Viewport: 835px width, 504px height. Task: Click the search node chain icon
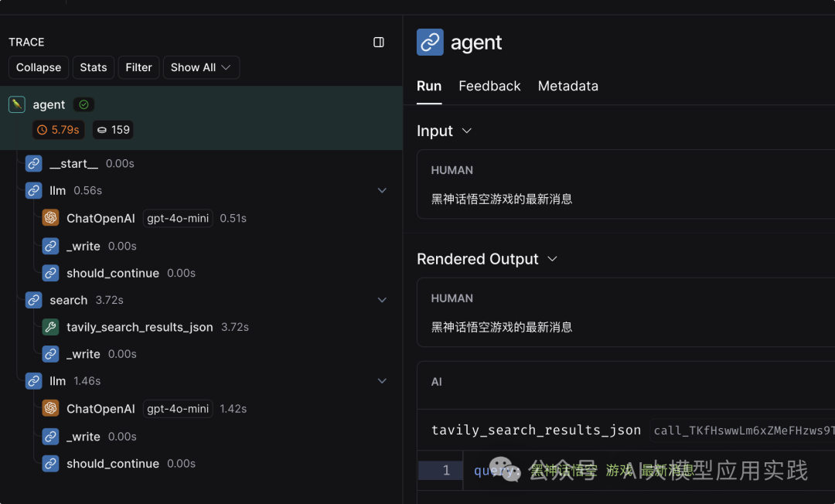click(x=33, y=300)
